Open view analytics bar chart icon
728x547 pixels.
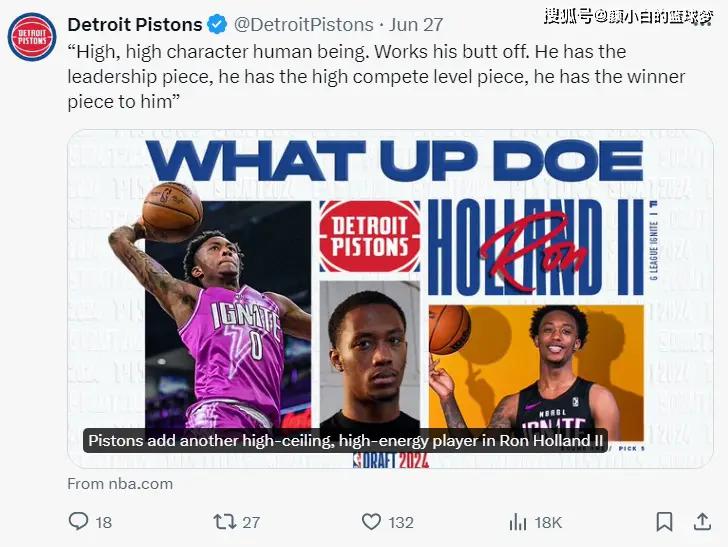518,521
